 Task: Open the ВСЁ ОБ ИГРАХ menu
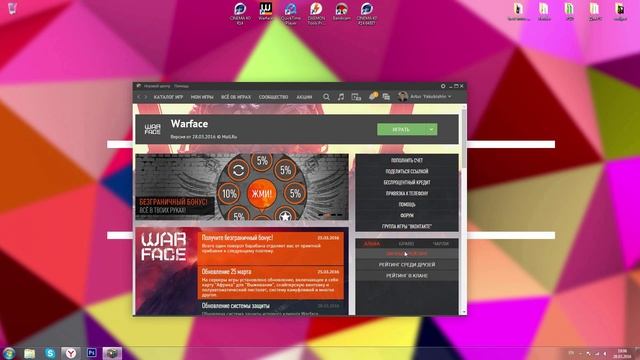236,97
